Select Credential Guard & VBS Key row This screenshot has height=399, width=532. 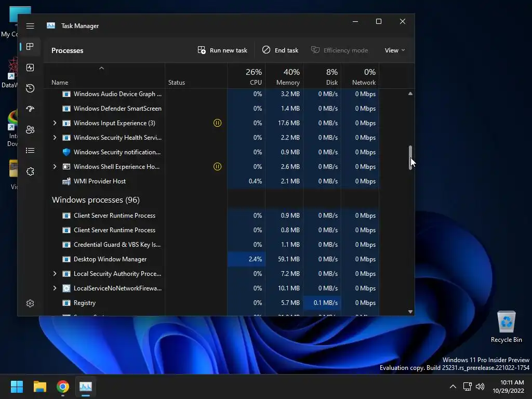click(211, 245)
